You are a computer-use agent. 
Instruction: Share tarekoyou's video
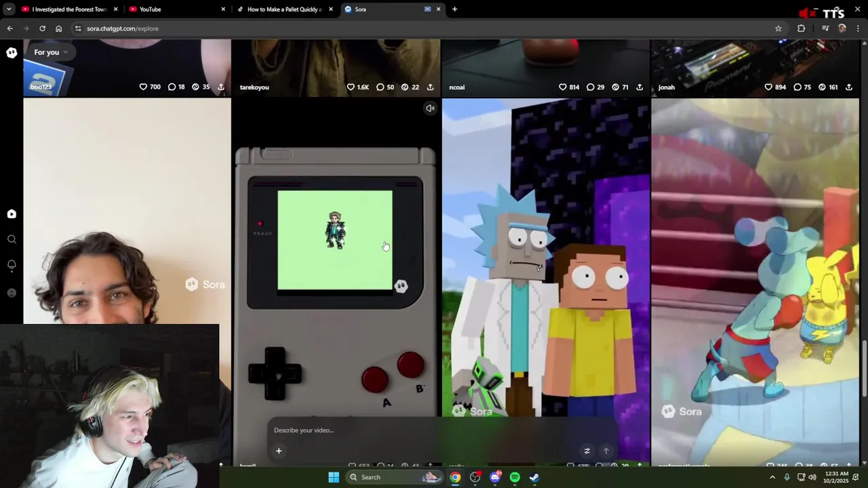coord(430,87)
